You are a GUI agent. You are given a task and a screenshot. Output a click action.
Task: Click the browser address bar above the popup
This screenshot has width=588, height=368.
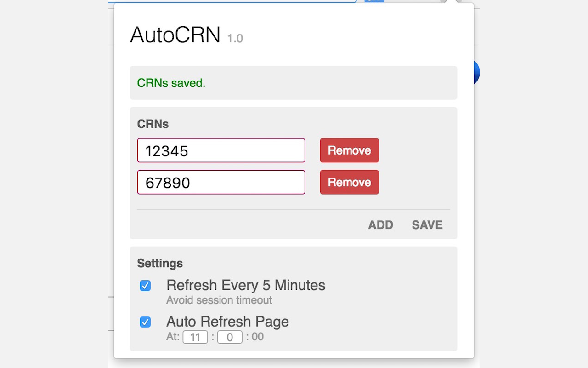[x=230, y=1]
